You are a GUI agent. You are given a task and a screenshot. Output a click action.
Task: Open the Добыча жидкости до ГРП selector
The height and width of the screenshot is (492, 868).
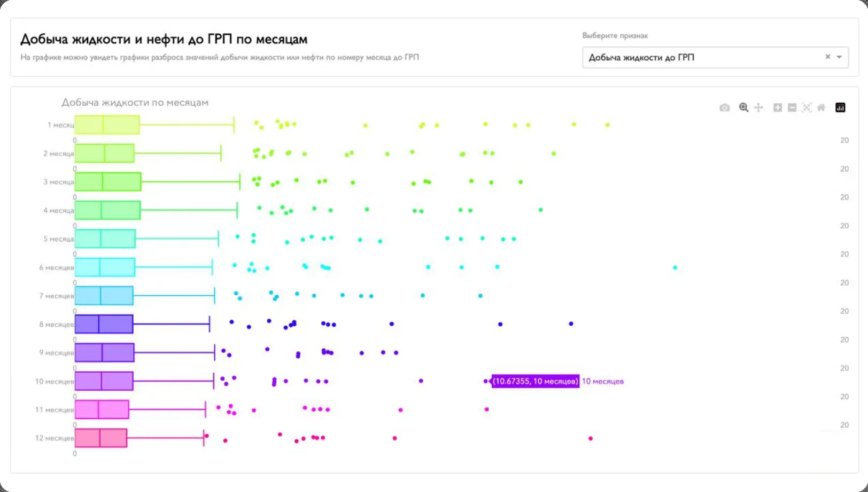tap(715, 57)
